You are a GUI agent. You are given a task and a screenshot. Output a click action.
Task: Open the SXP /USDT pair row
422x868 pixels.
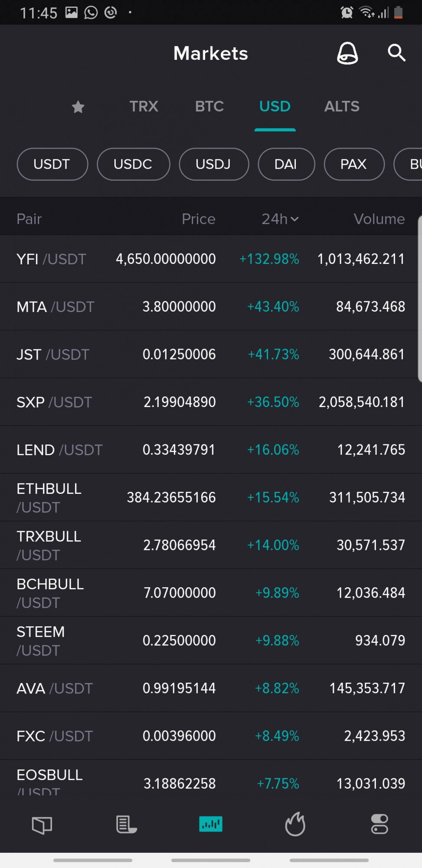pos(211,402)
